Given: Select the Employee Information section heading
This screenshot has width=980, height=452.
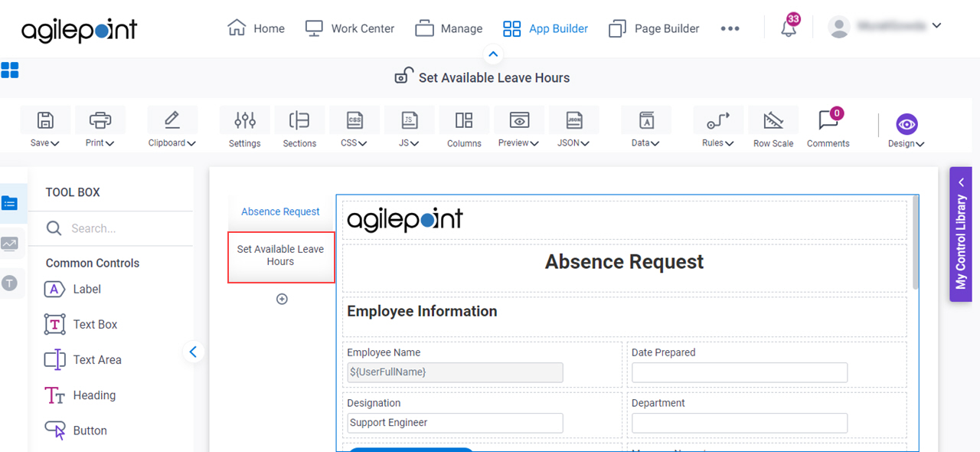Looking at the screenshot, I should pyautogui.click(x=422, y=311).
